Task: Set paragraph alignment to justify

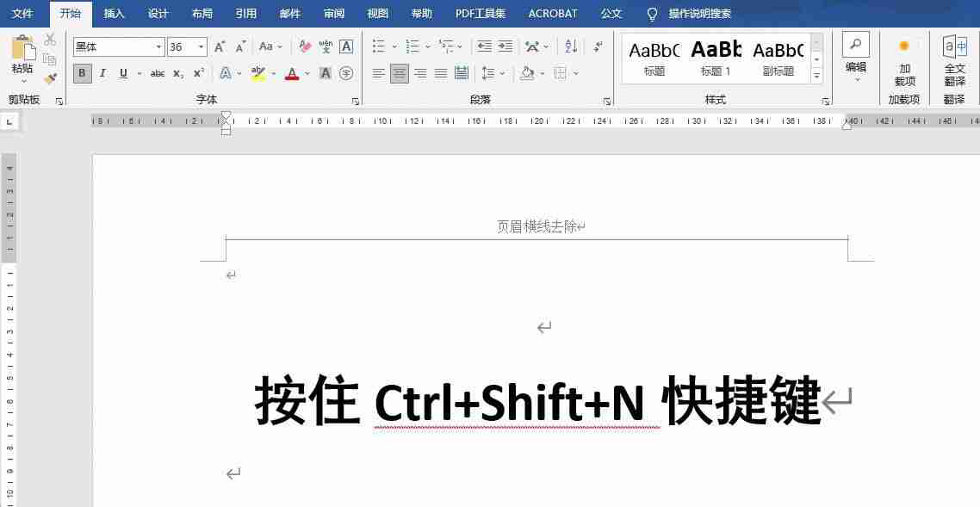Action: click(x=441, y=74)
